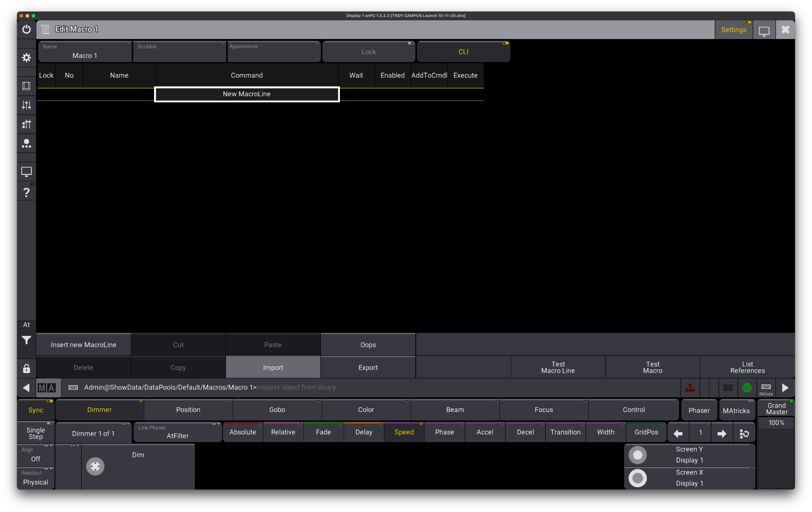Open the message envelope icon
This screenshot has height=512, width=812.
728,388
